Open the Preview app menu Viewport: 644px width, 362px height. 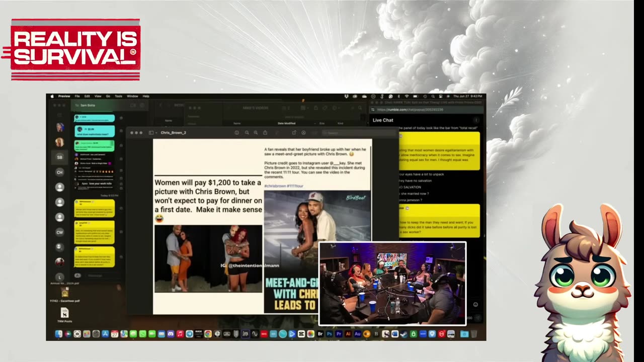coord(64,96)
